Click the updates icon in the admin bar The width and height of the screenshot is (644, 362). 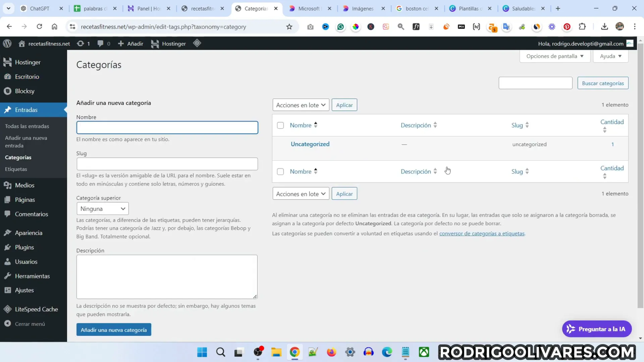point(80,44)
